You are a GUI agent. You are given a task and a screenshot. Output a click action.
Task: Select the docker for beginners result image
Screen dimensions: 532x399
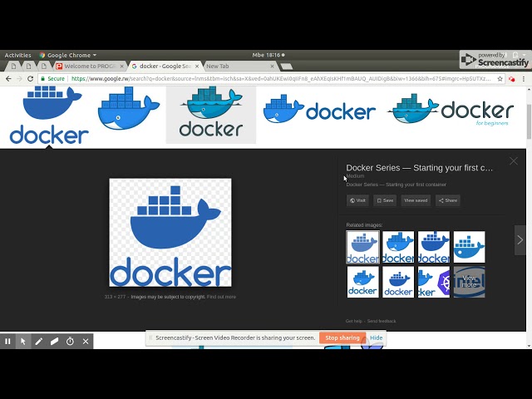pos(451,109)
